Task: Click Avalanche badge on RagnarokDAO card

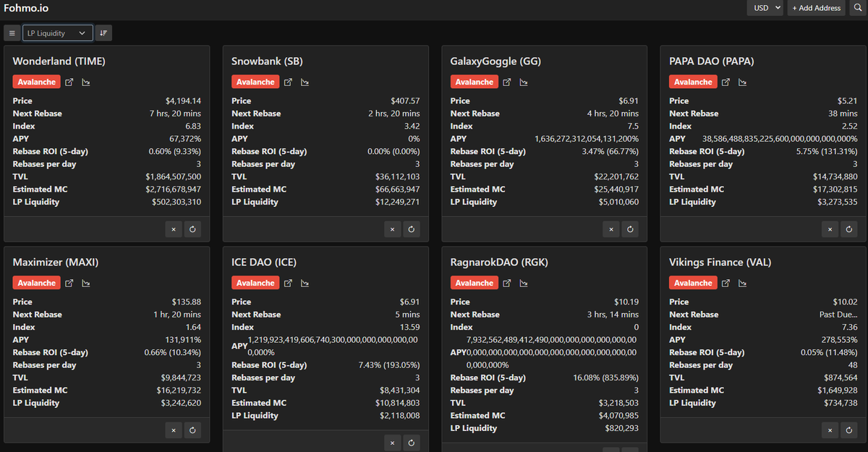Action: coord(475,283)
